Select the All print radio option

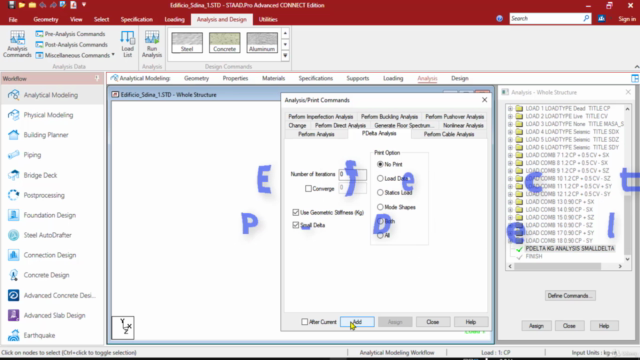(x=380, y=236)
